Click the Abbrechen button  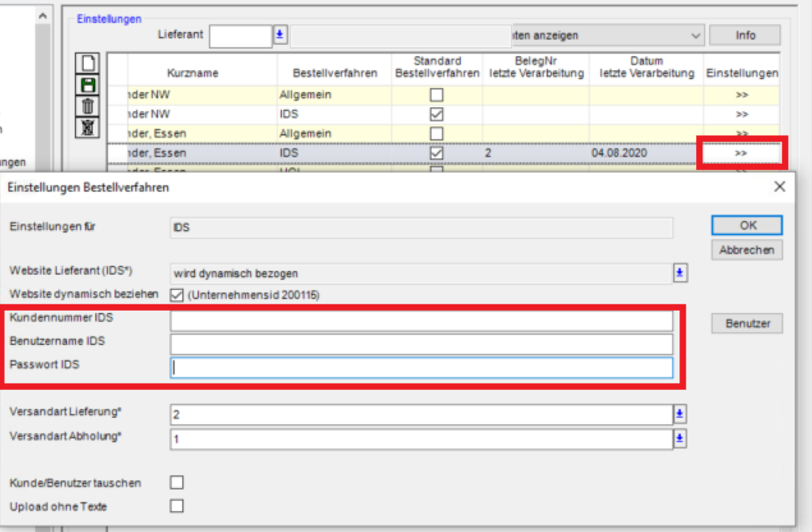[747, 250]
